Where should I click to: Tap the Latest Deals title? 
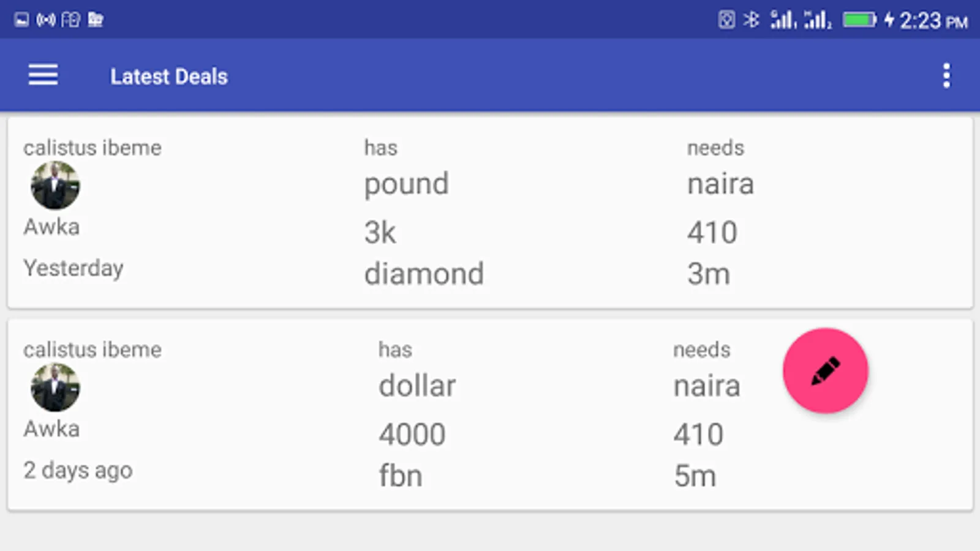(x=169, y=77)
